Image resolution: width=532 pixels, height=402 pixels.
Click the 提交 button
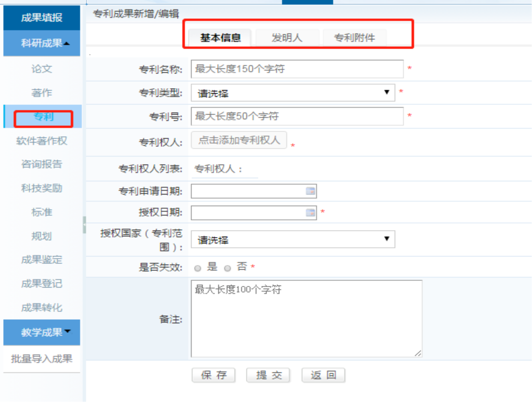pos(268,375)
